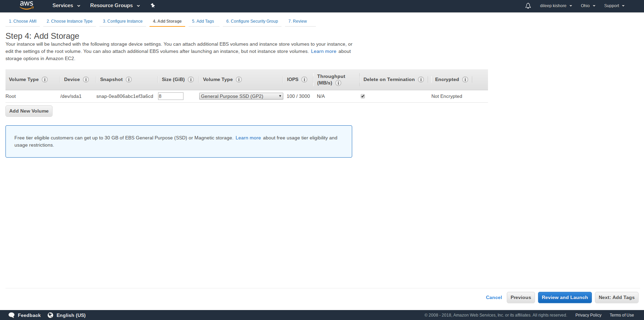
Task: Open the Ohio region selector
Action: [588, 6]
